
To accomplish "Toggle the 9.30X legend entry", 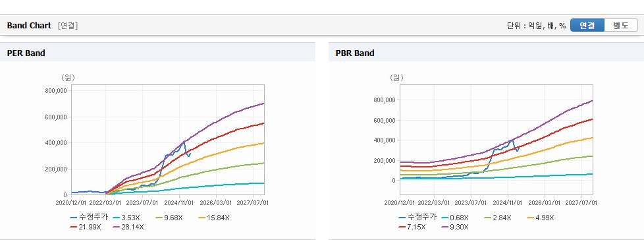I will 454,227.
